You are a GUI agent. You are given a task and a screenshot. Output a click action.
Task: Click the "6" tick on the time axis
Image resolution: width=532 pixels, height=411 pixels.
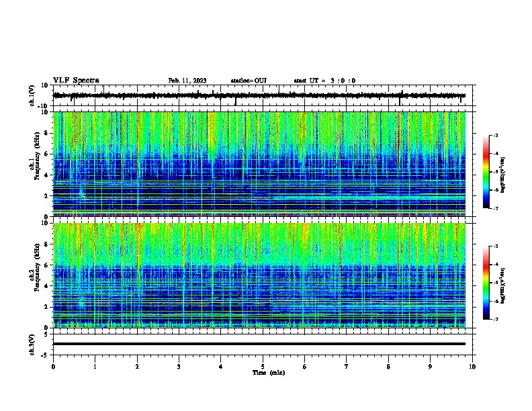(x=305, y=367)
